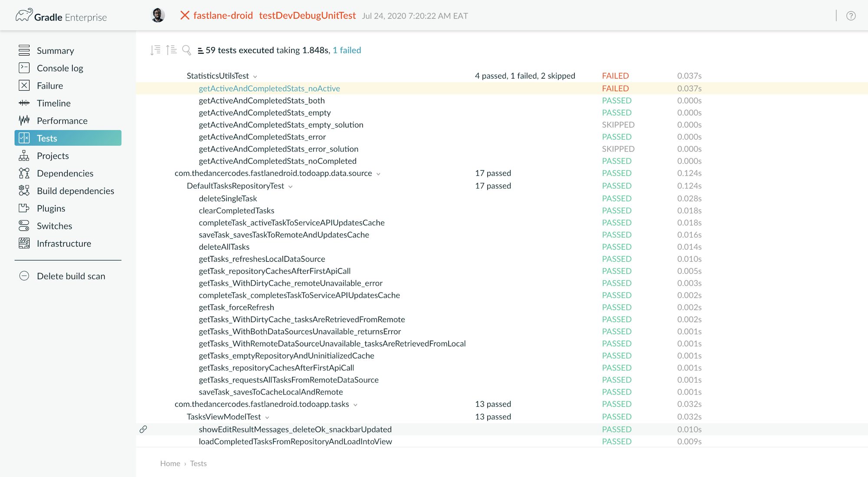This screenshot has height=477, width=868.
Task: Click the link icon beside showEditResultMessages_deleteOk_snackbarUpdated
Action: (143, 429)
